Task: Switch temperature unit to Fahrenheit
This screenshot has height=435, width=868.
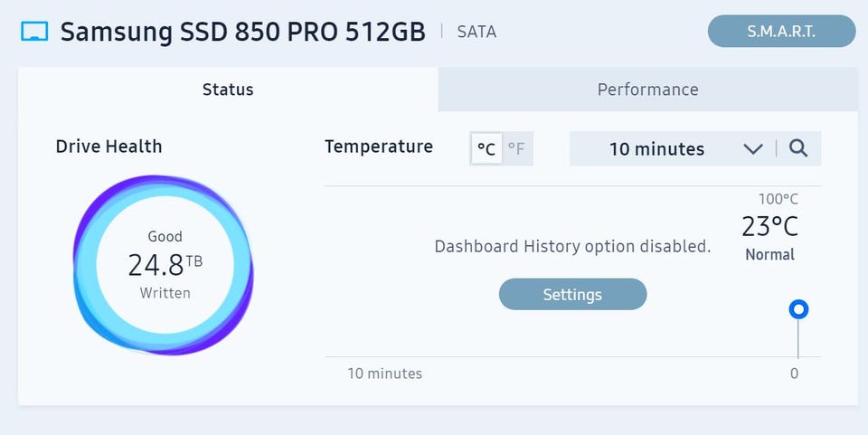Action: [516, 149]
